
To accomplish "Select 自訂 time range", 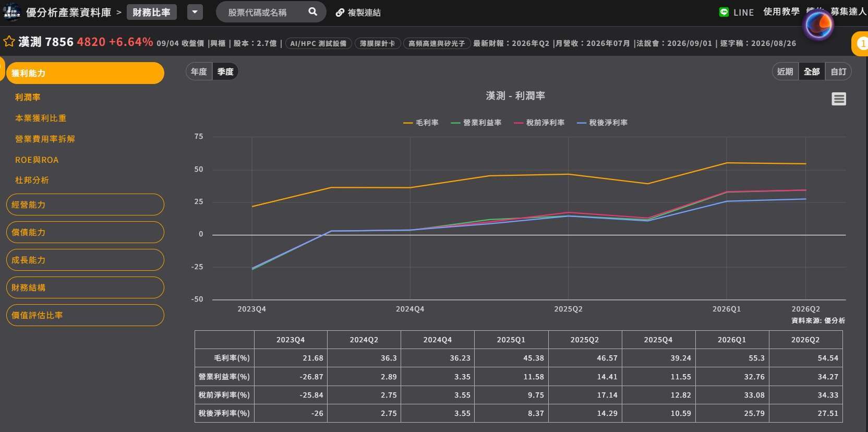I will pos(838,71).
